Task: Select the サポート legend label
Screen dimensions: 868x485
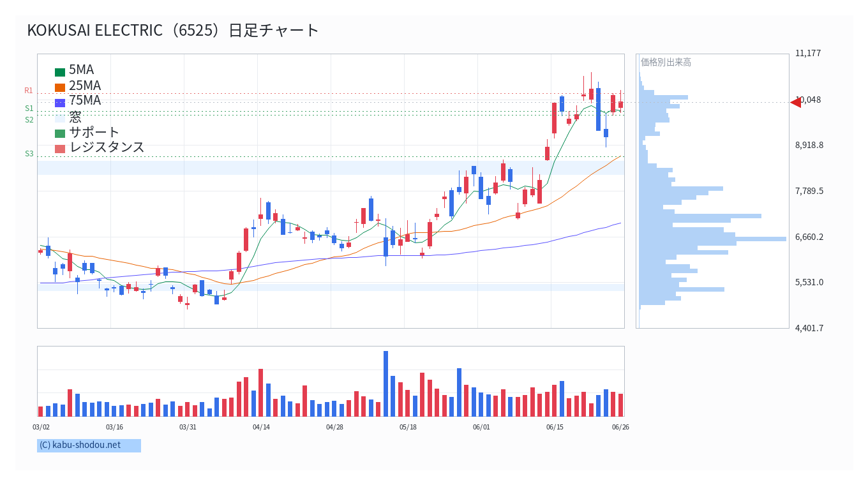Action: [94, 132]
